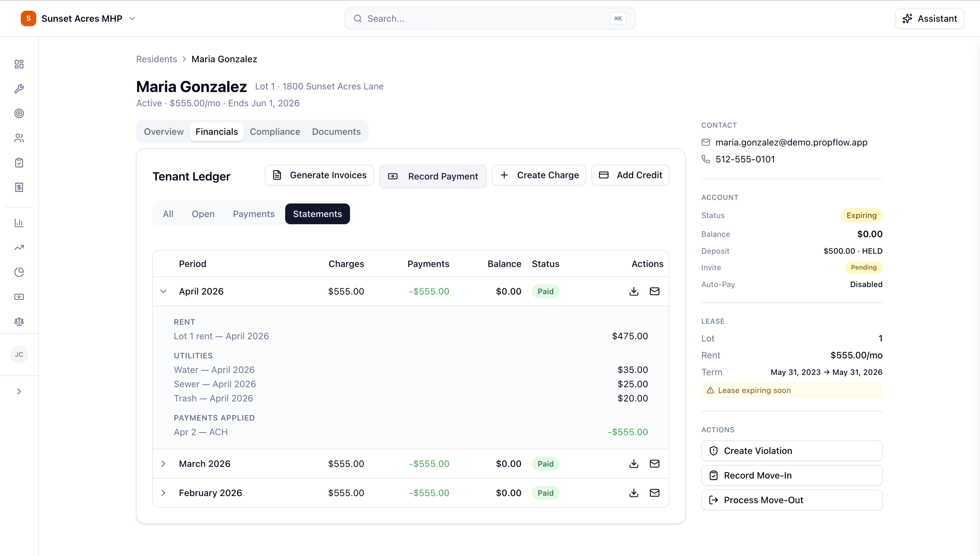The image size is (980, 556).
Task: Click the phone number 512-555-0101
Action: [745, 159]
